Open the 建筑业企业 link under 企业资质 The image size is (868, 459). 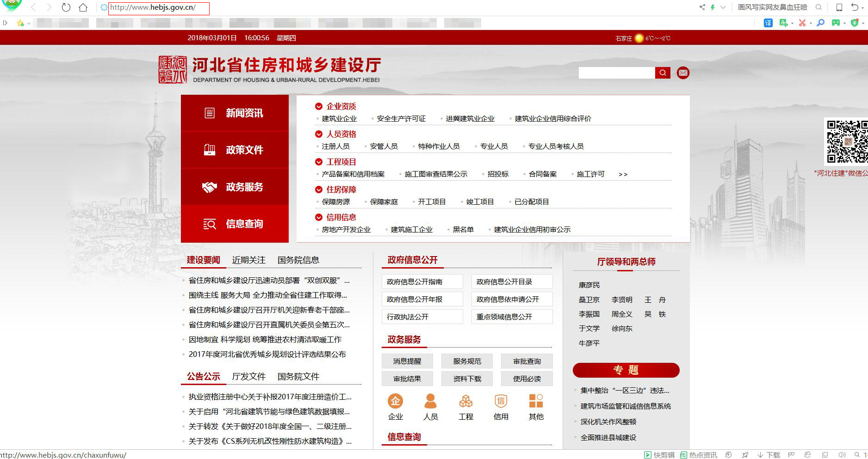[339, 119]
